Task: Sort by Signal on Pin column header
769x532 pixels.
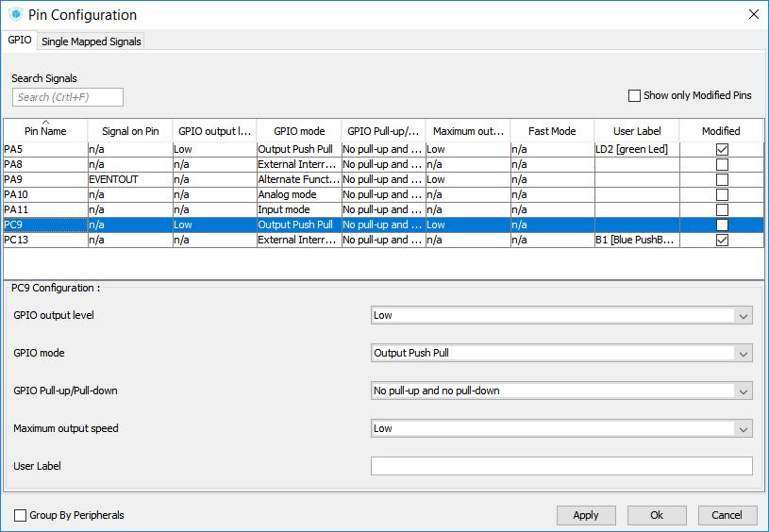Action: [130, 131]
